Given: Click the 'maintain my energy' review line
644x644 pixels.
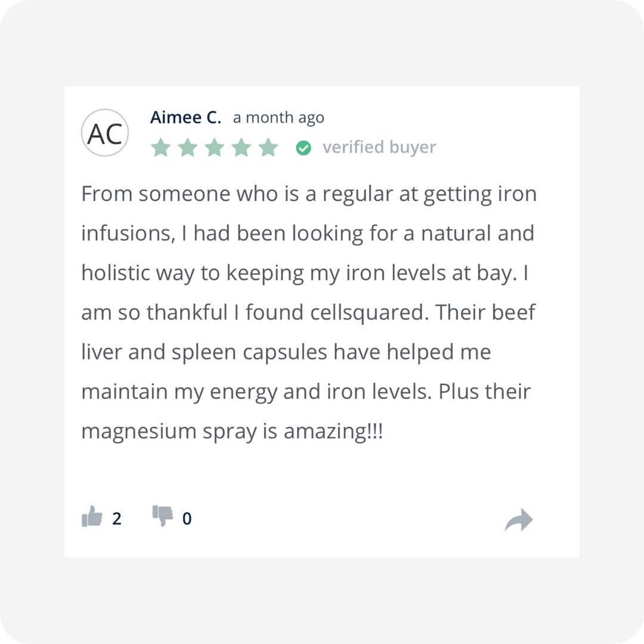Looking at the screenshot, I should click(x=306, y=392).
